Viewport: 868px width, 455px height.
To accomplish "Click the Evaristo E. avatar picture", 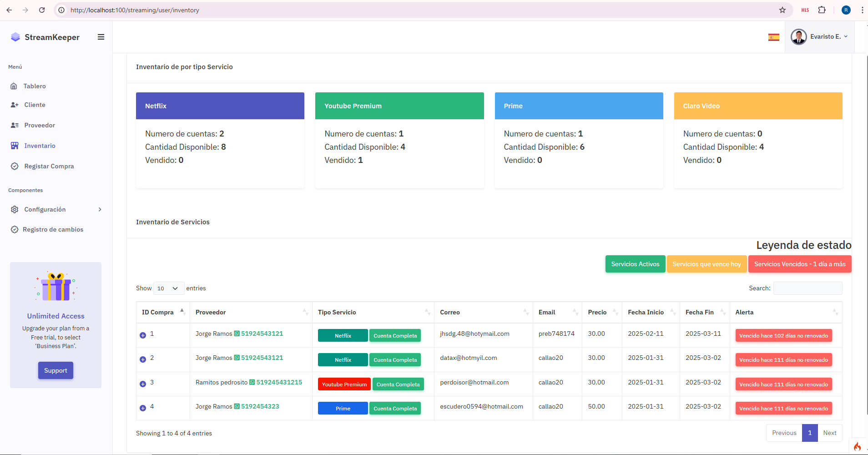I will (798, 37).
